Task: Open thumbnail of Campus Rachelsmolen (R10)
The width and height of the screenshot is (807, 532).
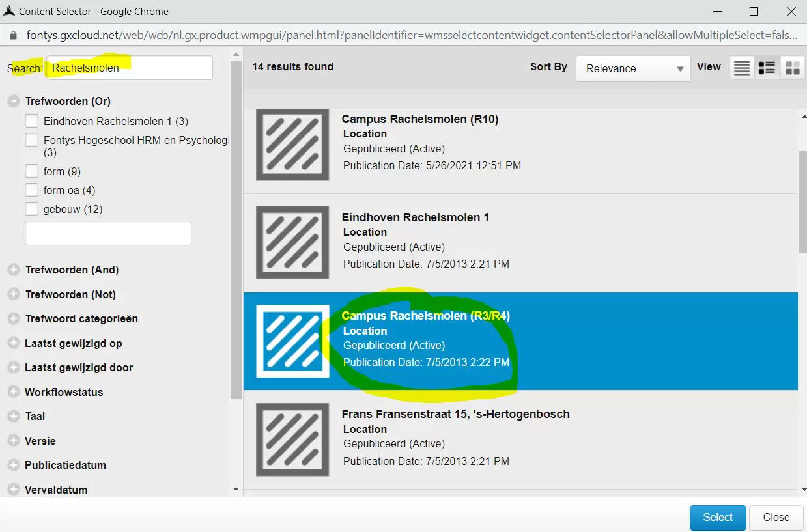Action: [292, 145]
